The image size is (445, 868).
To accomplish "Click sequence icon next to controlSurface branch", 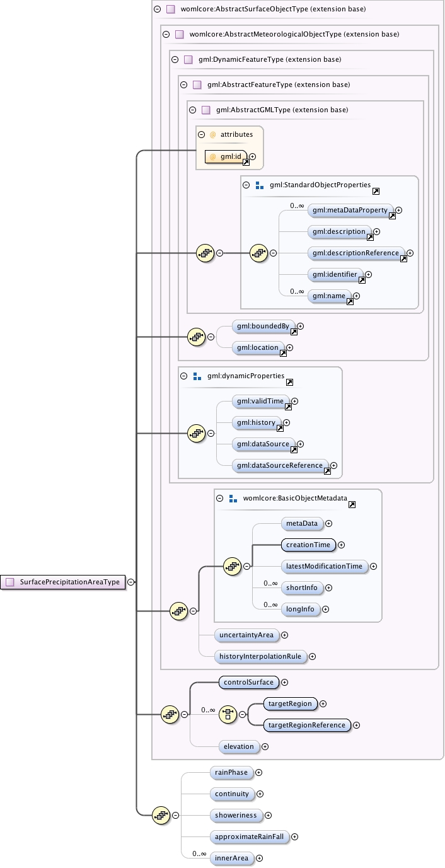I will point(170,714).
